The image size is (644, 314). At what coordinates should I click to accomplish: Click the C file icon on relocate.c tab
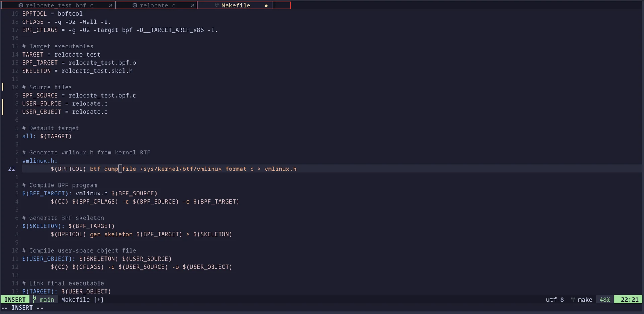135,5
